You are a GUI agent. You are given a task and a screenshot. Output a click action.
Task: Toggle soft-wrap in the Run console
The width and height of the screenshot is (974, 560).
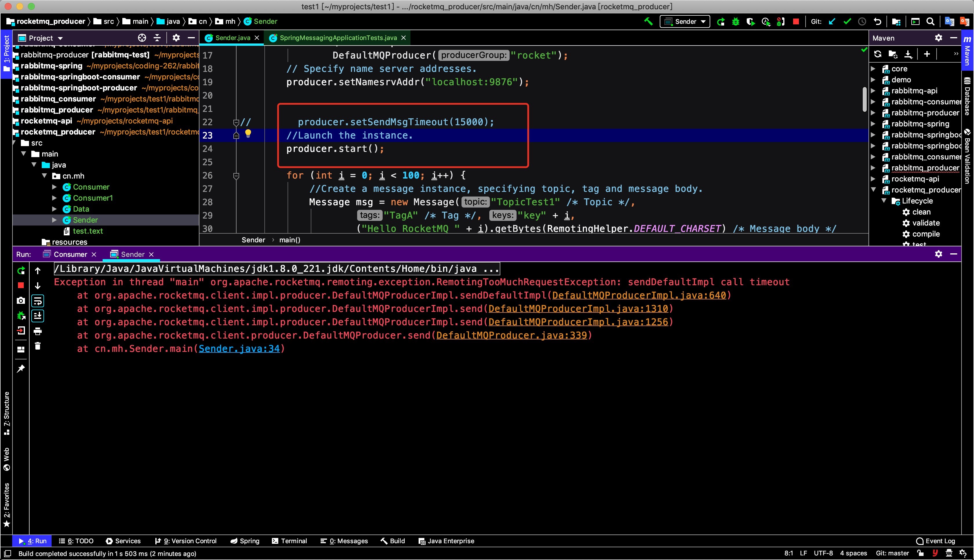[x=38, y=301]
